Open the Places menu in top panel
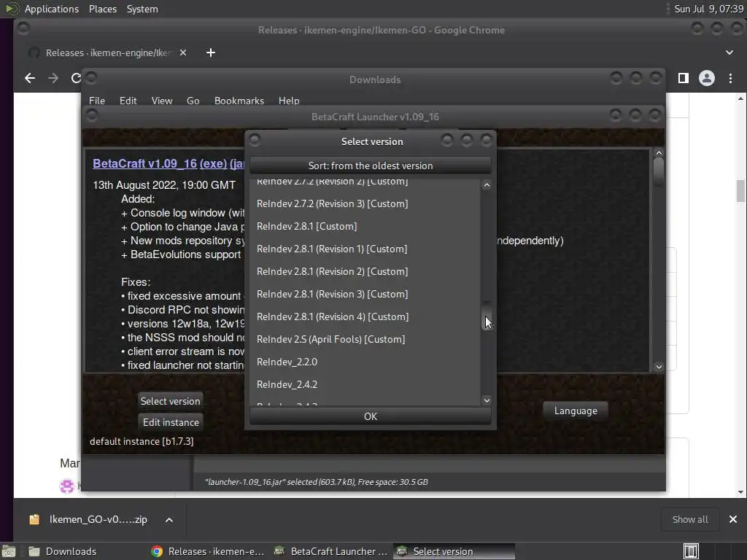747x560 pixels. point(102,9)
